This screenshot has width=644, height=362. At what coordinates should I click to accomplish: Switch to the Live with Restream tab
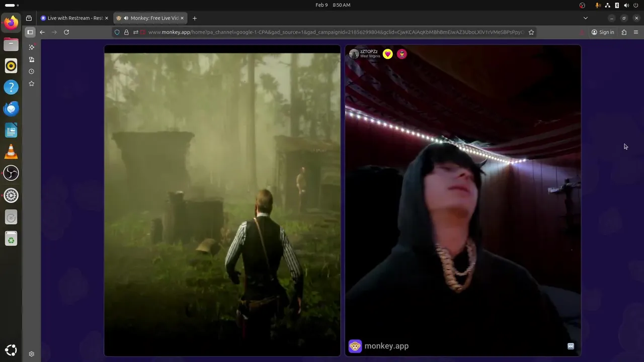[x=74, y=18]
